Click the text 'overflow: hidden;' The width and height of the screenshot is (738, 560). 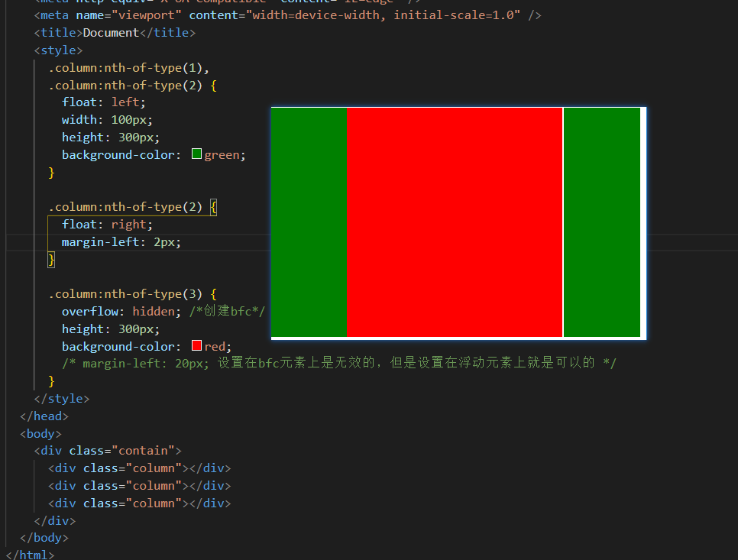coord(121,312)
